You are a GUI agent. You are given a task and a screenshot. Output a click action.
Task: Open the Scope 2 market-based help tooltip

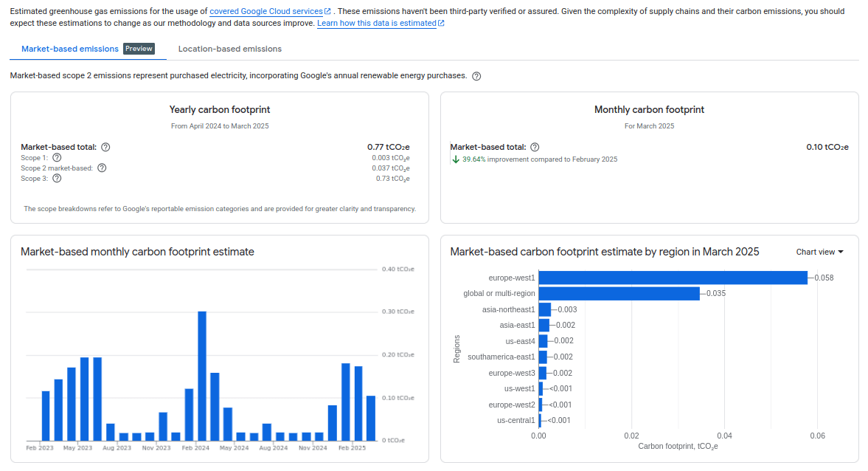click(102, 168)
